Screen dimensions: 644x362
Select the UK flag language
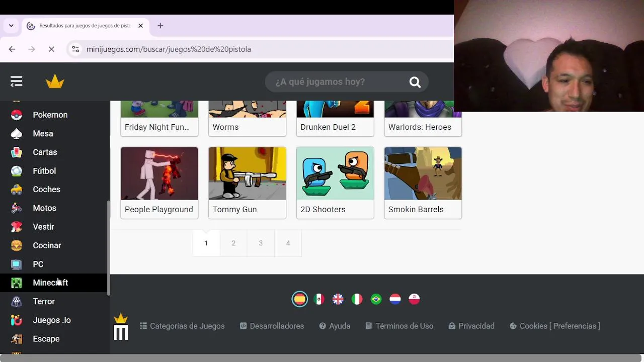338,299
